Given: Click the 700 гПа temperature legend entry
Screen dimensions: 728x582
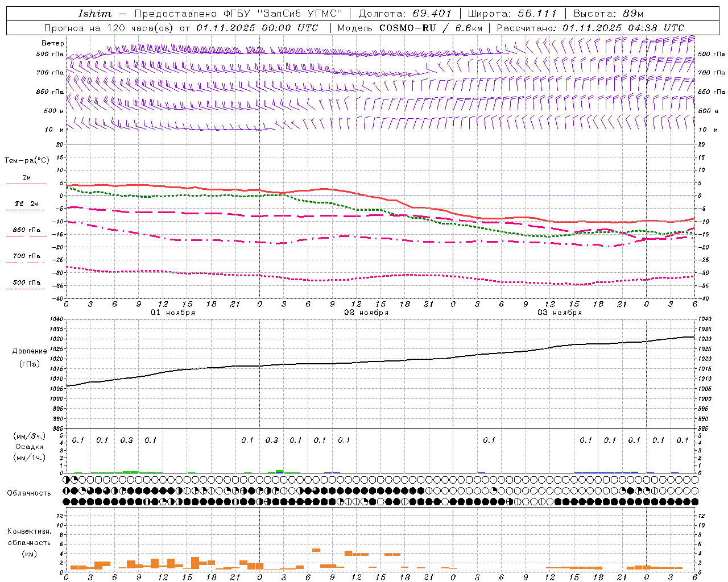Looking at the screenshot, I should (27, 256).
